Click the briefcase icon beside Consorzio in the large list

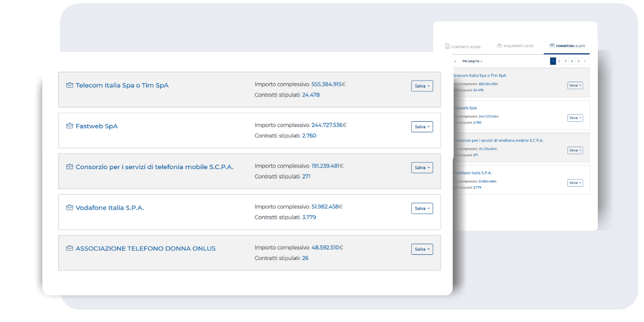pos(69,167)
